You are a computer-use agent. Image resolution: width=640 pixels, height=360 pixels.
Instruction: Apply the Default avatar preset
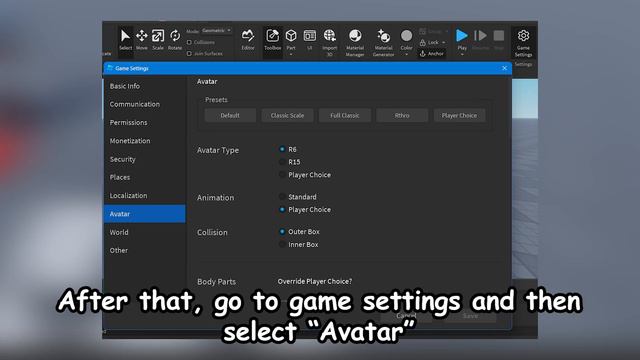pyautogui.click(x=230, y=116)
